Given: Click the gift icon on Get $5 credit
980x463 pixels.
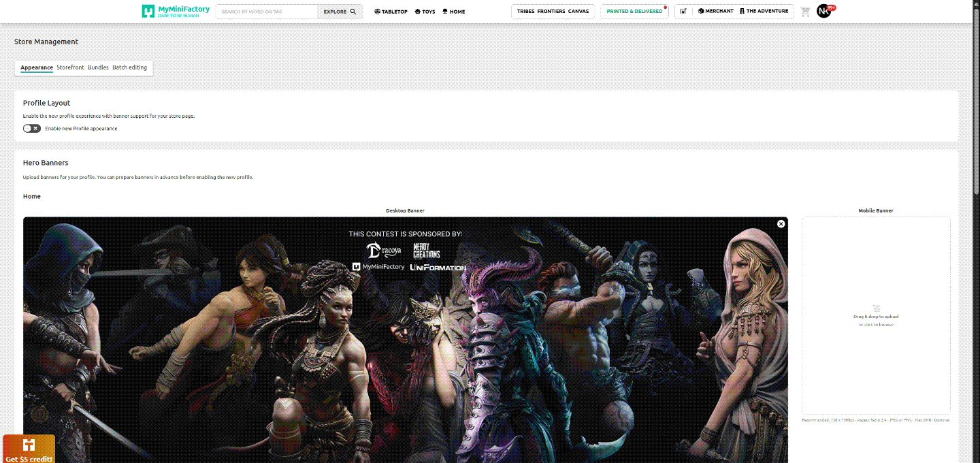Looking at the screenshot, I should (28, 446).
